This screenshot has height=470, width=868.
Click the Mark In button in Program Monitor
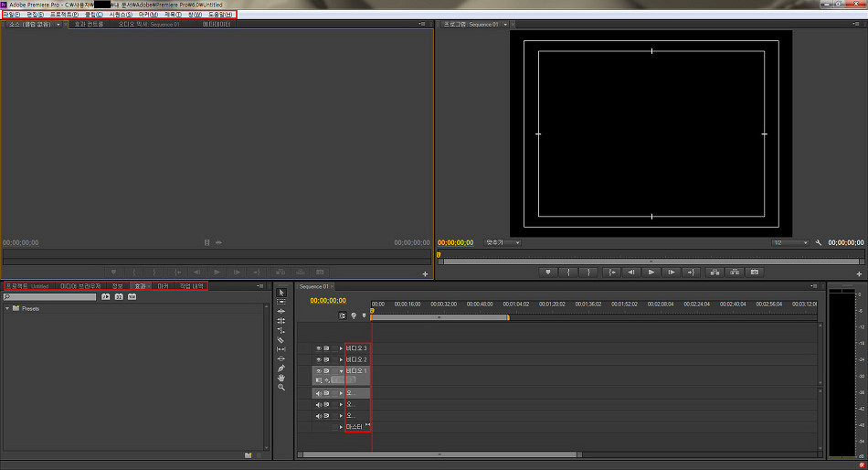point(568,272)
